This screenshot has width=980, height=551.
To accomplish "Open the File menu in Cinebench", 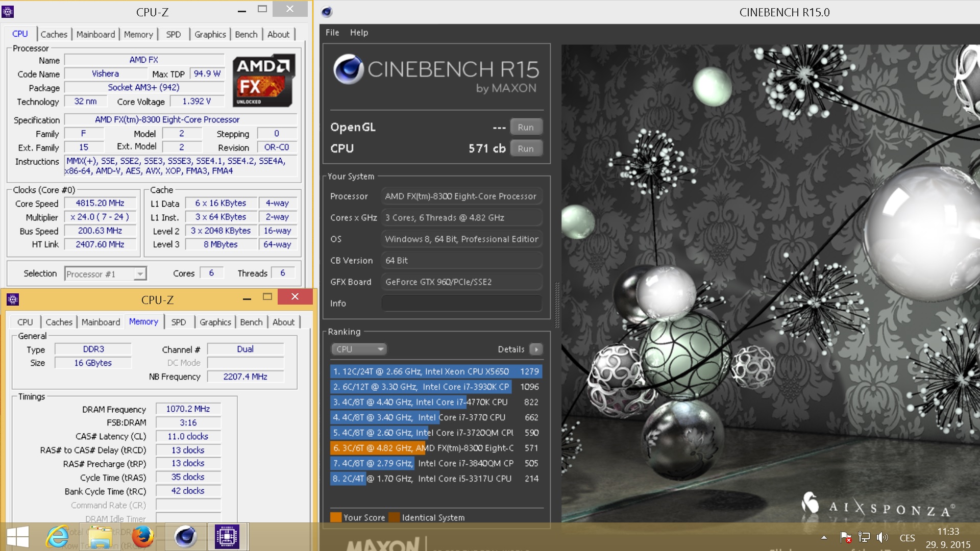I will pyautogui.click(x=332, y=32).
